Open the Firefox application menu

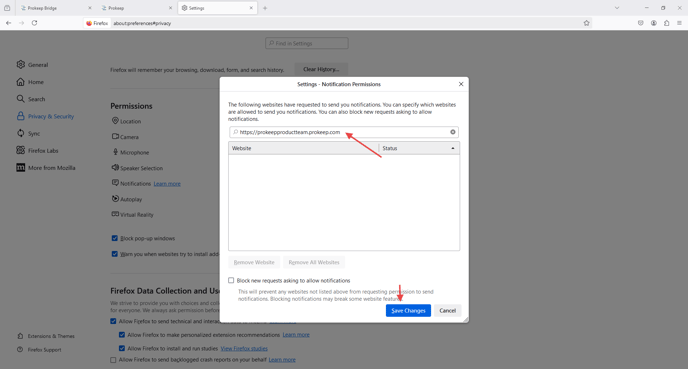point(679,23)
